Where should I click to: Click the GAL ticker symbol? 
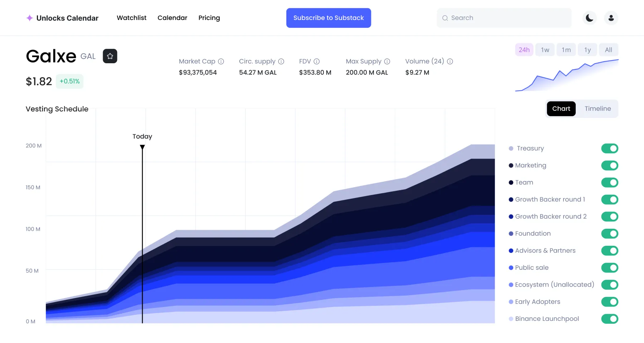click(88, 56)
